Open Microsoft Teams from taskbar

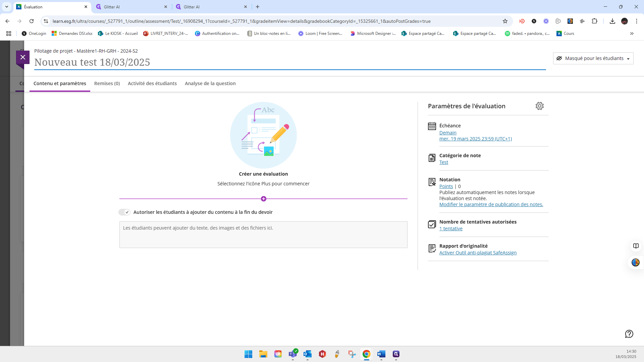pyautogui.click(x=293, y=354)
